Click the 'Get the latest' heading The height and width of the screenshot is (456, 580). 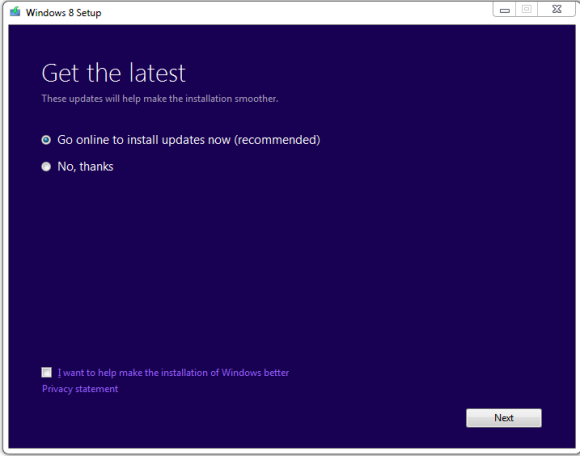pyautogui.click(x=114, y=73)
